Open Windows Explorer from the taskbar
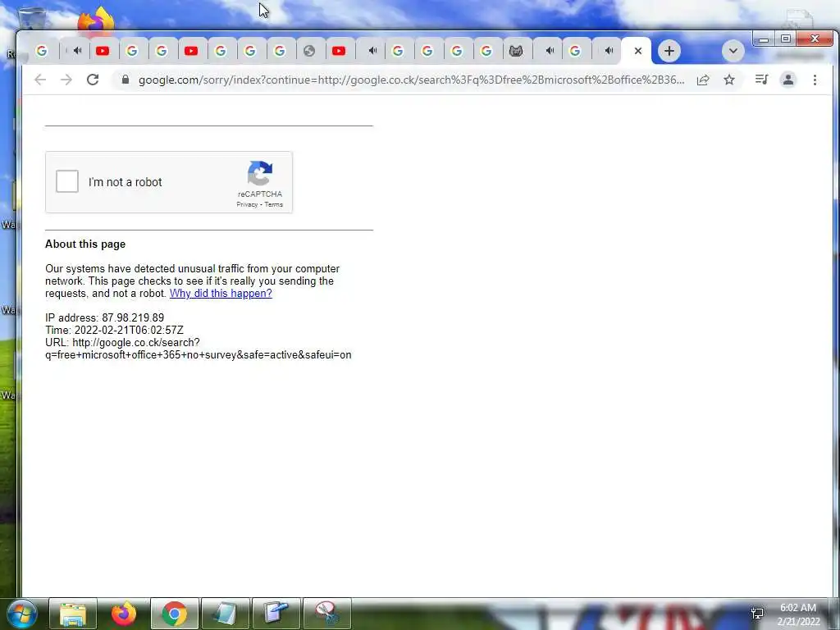Screen dimensions: 840x630 (73, 614)
